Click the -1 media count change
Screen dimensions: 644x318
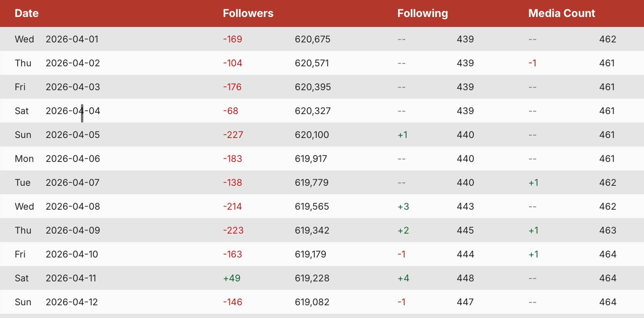point(532,63)
